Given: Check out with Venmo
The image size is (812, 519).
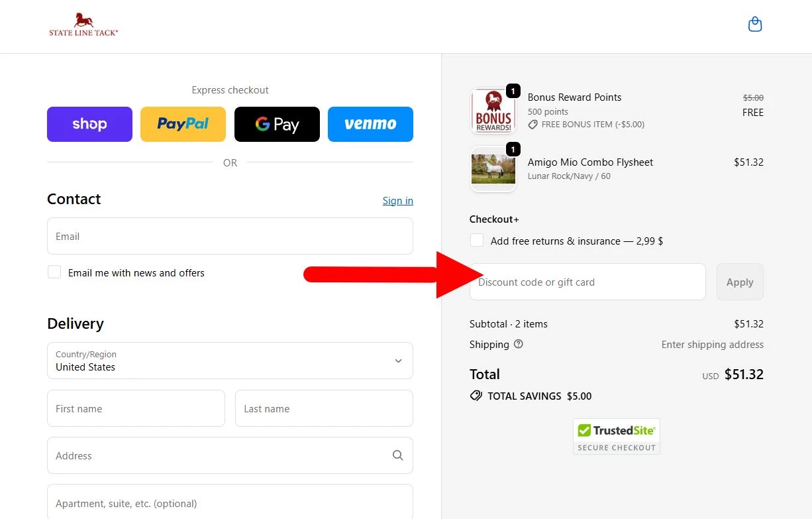Looking at the screenshot, I should pos(370,124).
